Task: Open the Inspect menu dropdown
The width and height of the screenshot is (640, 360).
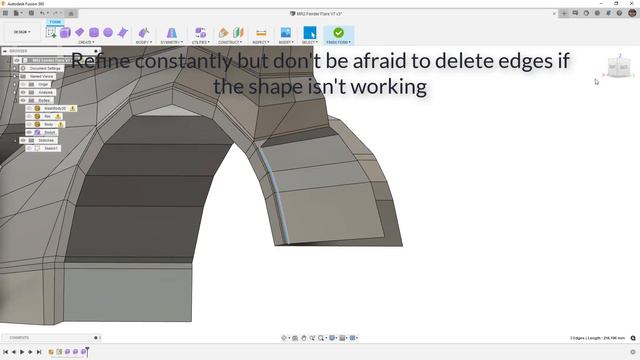Action: point(261,42)
